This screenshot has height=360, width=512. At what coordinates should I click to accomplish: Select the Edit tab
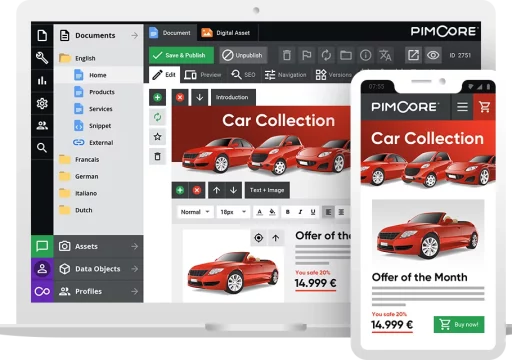tap(164, 75)
